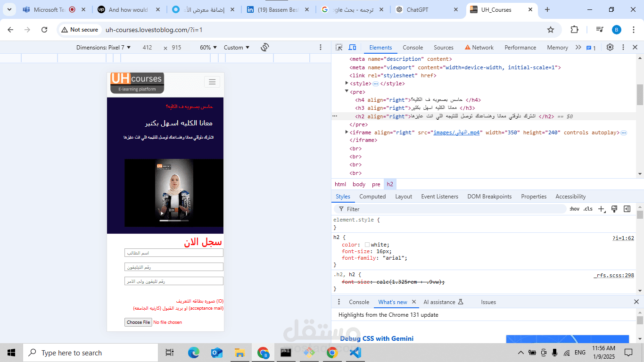644x362 pixels.
Task: Click the width field showing 412
Action: pyautogui.click(x=147, y=48)
